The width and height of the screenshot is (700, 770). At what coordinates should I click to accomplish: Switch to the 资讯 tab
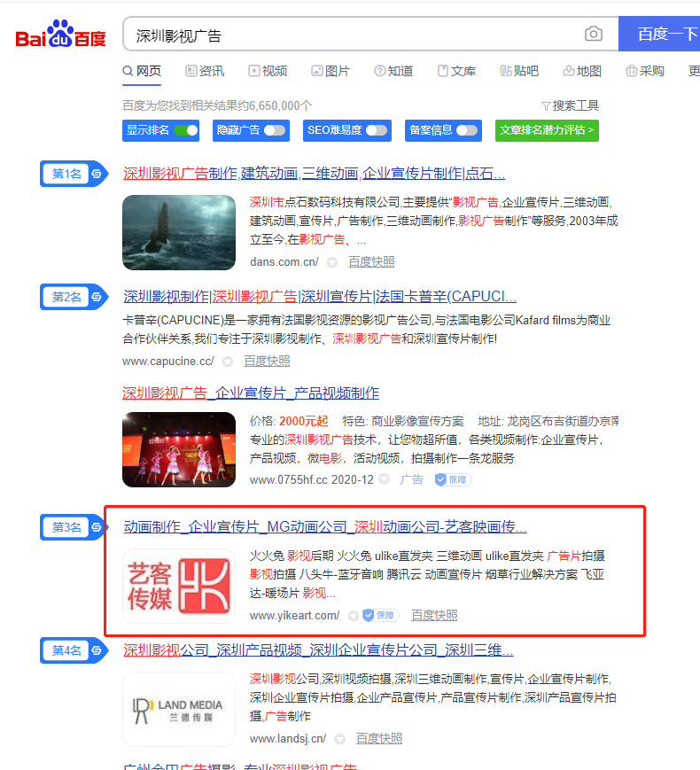pos(205,71)
